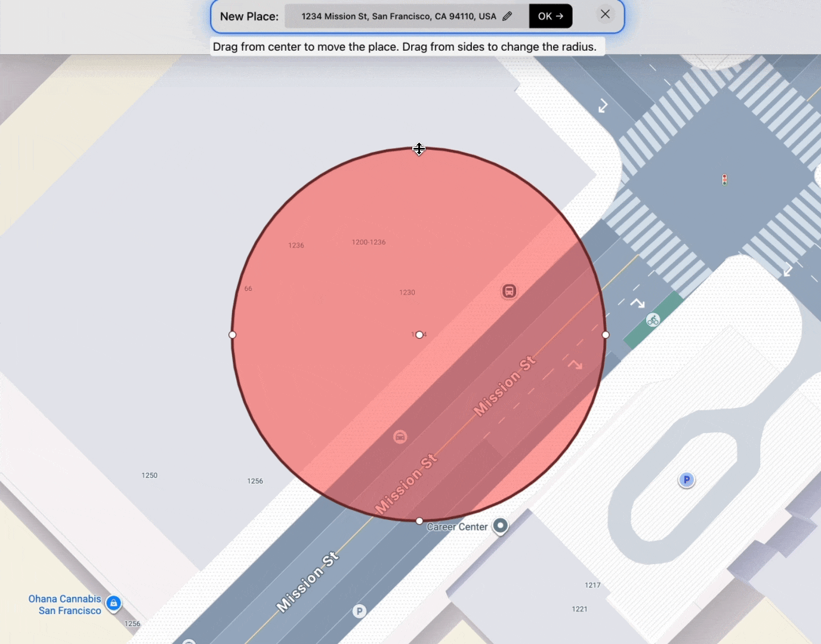Screen dimensions: 821x644
Task: Click the bottom radius handle of circle
Action: [x=419, y=521]
